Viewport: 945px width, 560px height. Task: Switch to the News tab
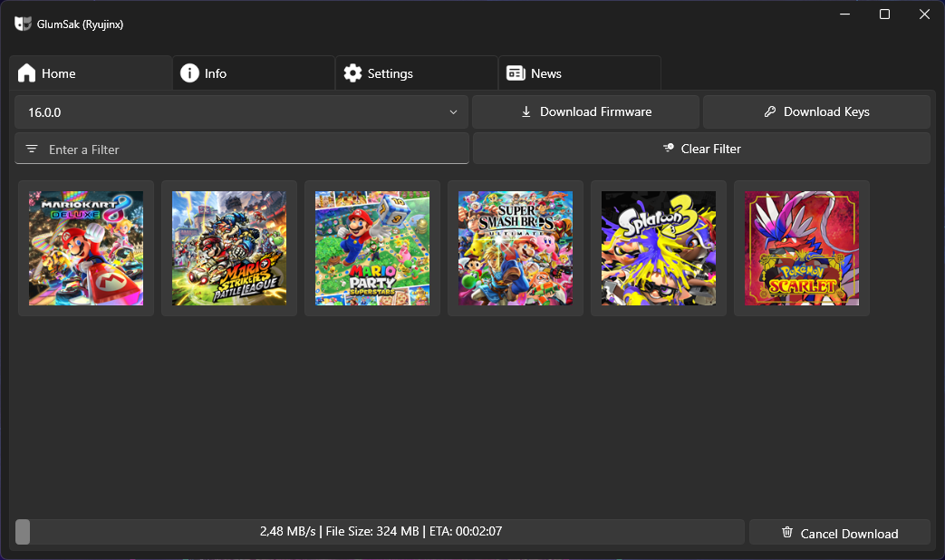pyautogui.click(x=580, y=72)
